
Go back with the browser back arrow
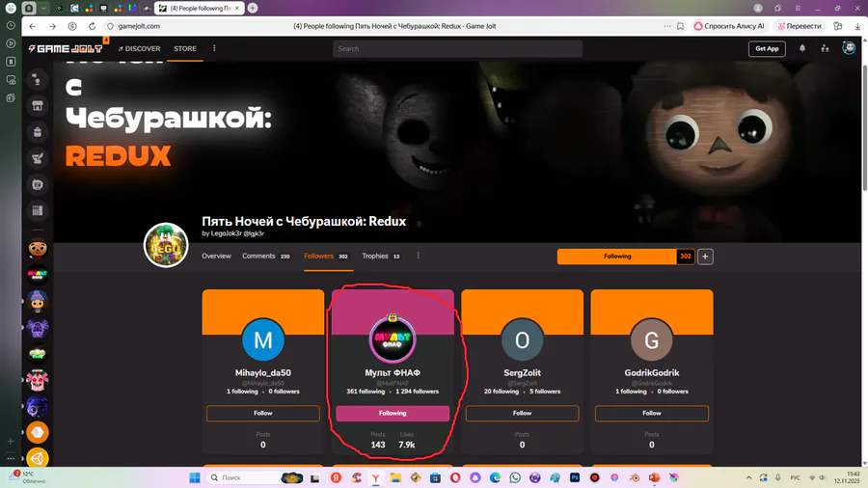(x=33, y=26)
